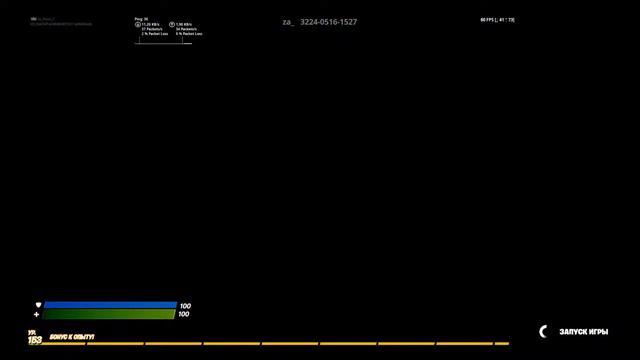This screenshot has height=360, width=640.
Task: Click the shield icon beside the blue bar
Action: pyautogui.click(x=38, y=305)
